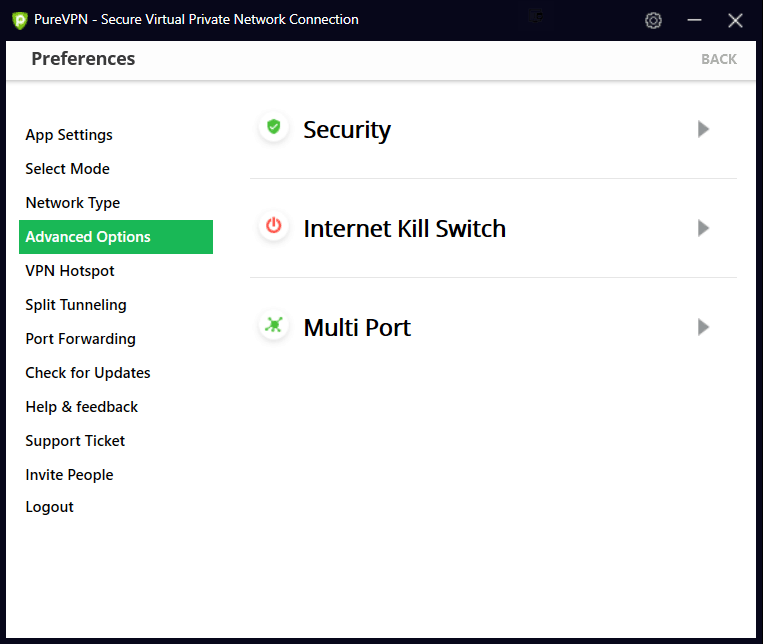
Task: Go to Select Mode preferences
Action: click(x=68, y=169)
